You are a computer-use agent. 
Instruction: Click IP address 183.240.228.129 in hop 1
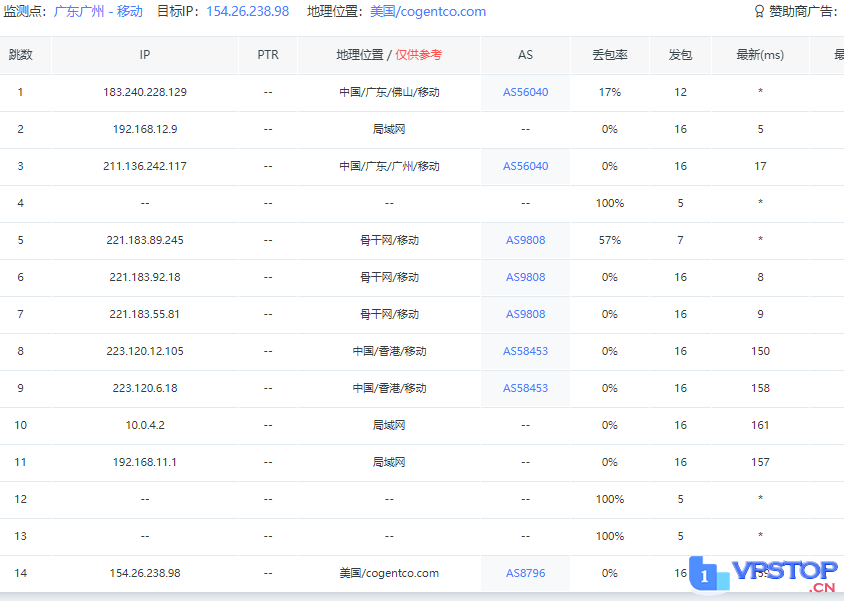[145, 92]
